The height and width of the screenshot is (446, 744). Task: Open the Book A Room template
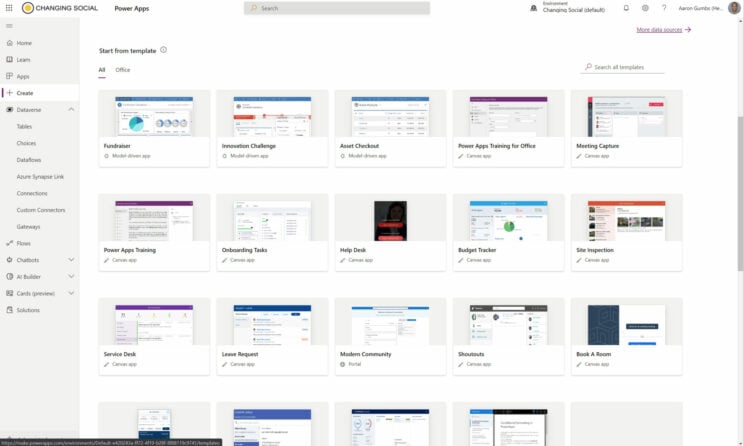[x=626, y=336]
